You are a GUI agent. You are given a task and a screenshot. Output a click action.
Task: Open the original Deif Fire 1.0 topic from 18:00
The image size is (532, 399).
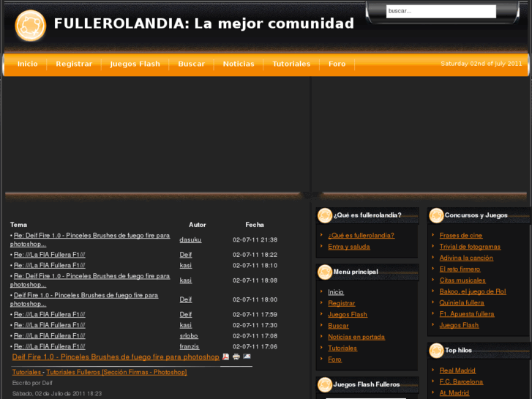coord(84,299)
